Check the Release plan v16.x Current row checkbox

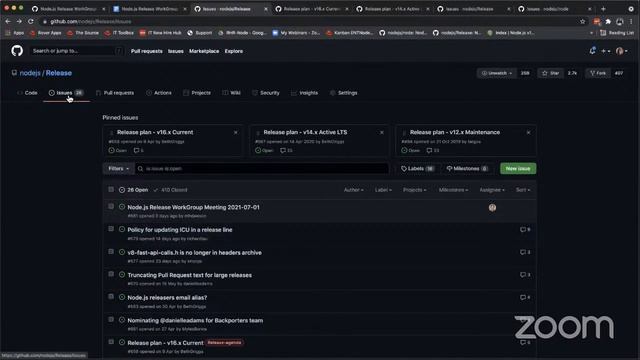click(x=111, y=342)
